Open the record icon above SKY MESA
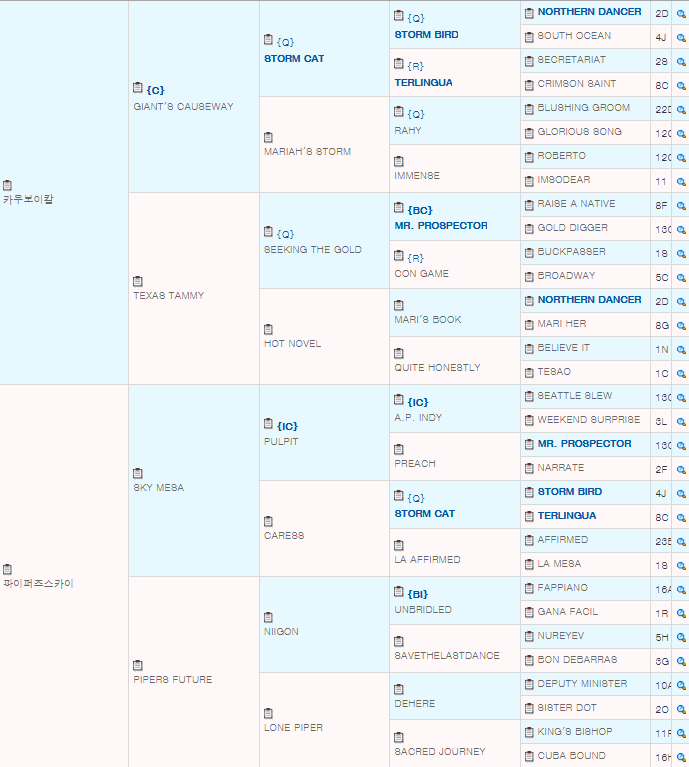Viewport: 689px width, 767px height. (138, 474)
